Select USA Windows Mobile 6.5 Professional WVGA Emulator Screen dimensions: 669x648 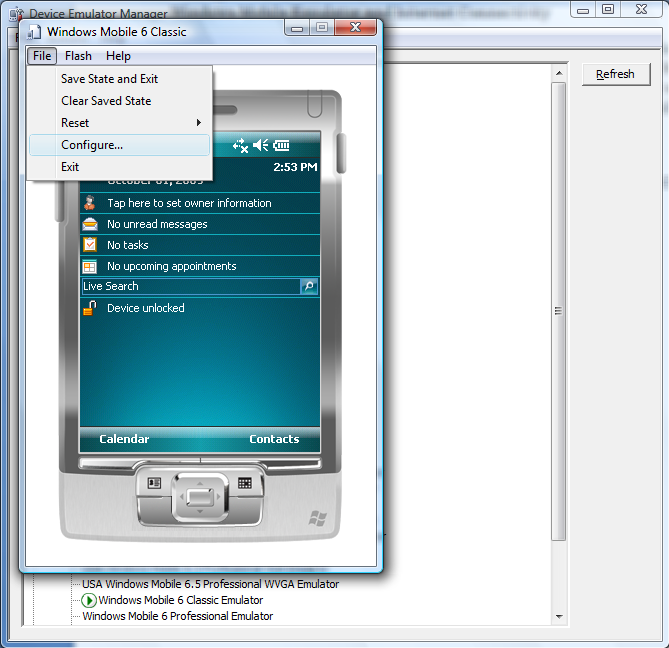pyautogui.click(x=210, y=584)
